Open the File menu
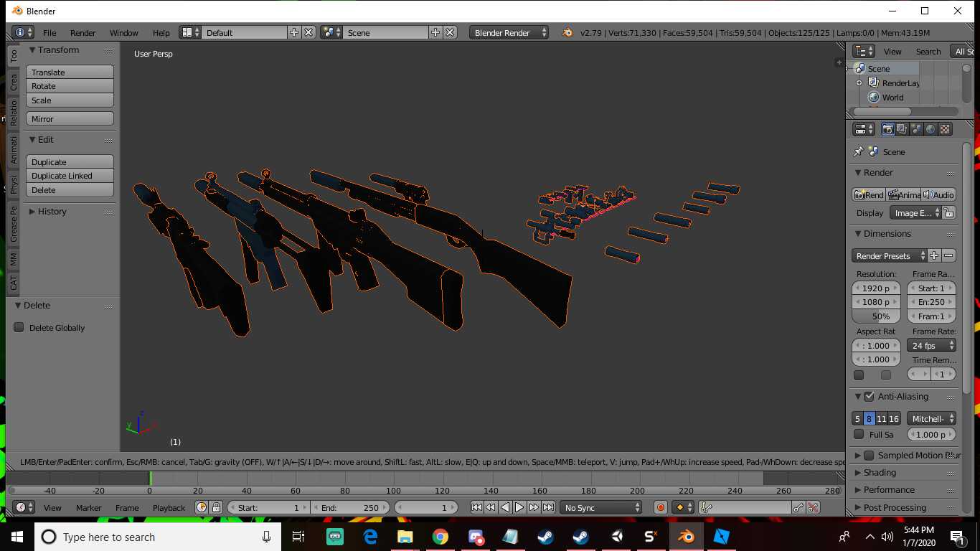The height and width of the screenshot is (551, 980). point(50,32)
